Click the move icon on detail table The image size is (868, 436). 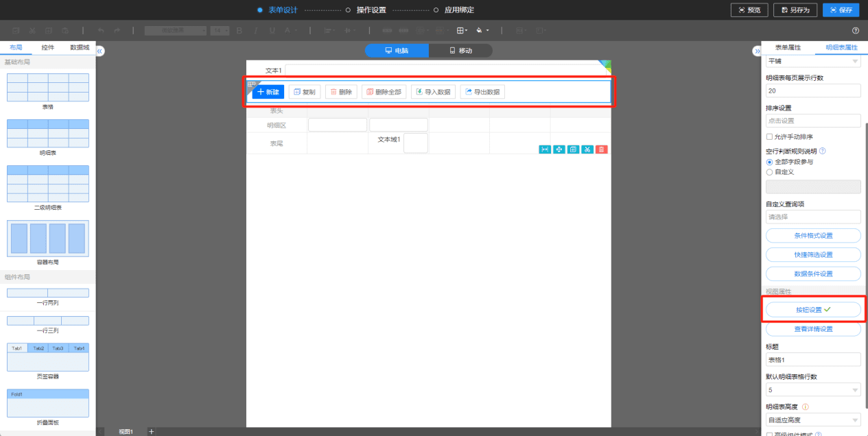pyautogui.click(x=559, y=149)
